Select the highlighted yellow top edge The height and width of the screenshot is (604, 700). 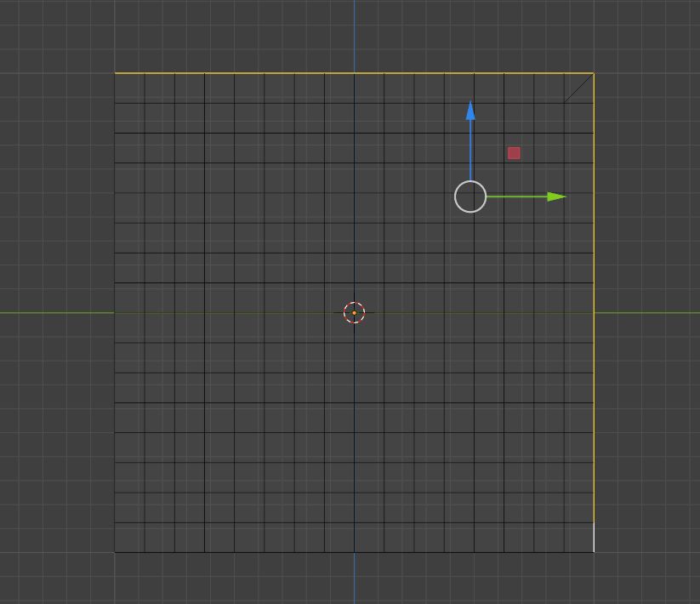354,73
